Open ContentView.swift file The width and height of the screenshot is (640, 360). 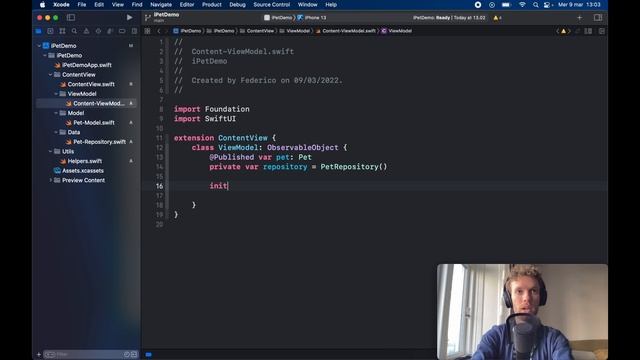[91, 84]
